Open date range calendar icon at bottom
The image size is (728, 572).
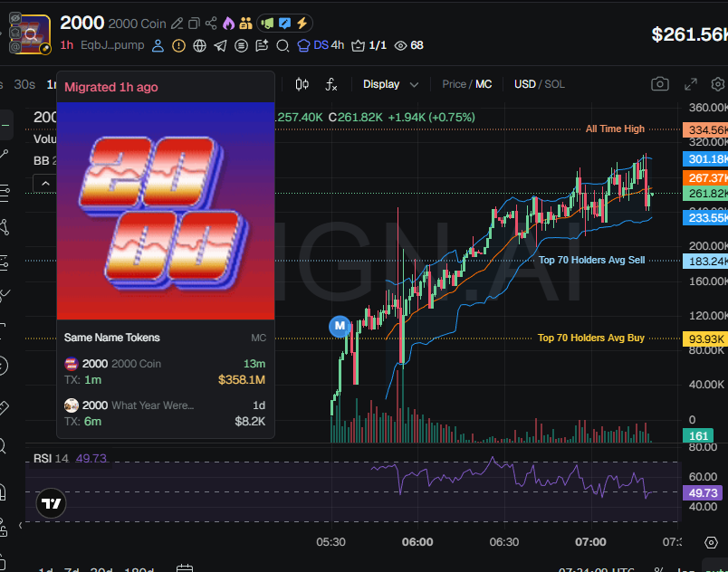[185, 568]
